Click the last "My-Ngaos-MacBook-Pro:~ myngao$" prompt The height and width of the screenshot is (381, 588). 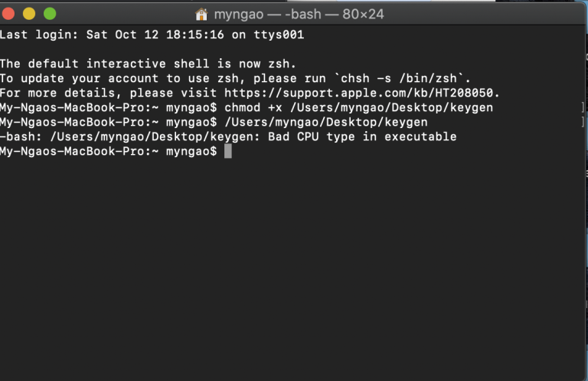click(109, 151)
